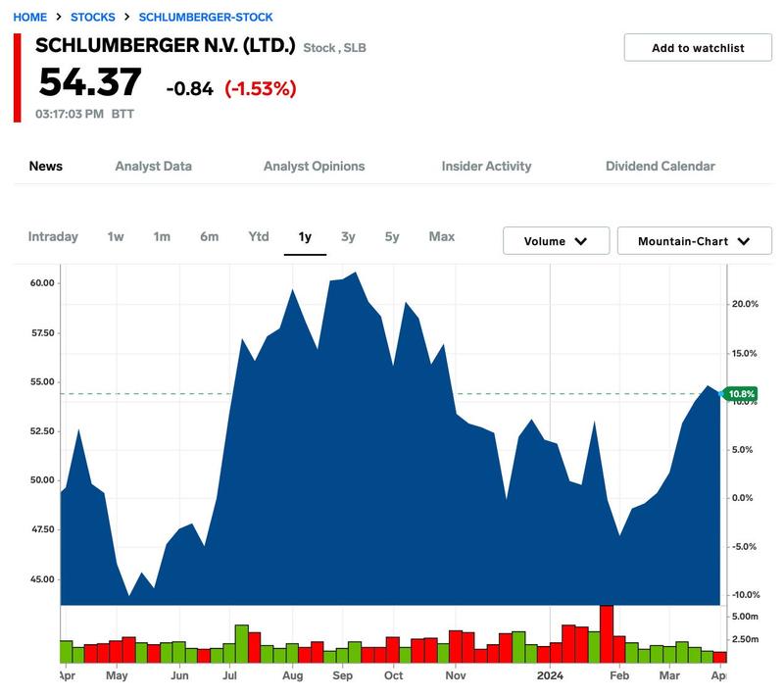Screen dimensions: 784x698
Task: Click the 60.00 price axis label
Action: tap(42, 283)
